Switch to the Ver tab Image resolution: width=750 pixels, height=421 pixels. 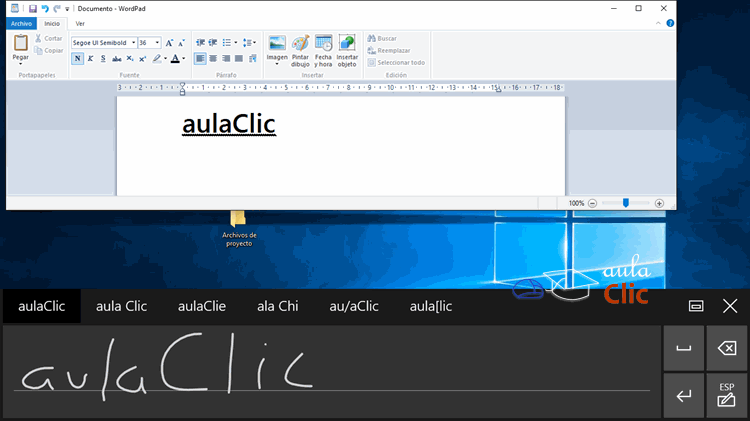tap(80, 23)
